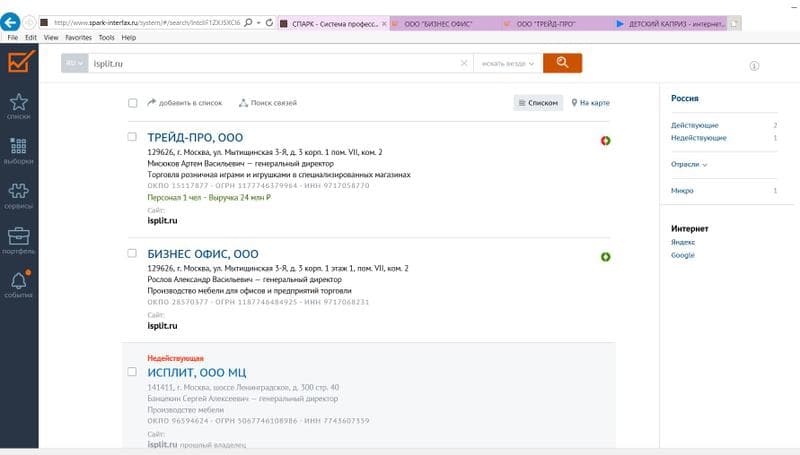This screenshot has width=800, height=455.
Task: Open the Help menu
Action: click(129, 37)
